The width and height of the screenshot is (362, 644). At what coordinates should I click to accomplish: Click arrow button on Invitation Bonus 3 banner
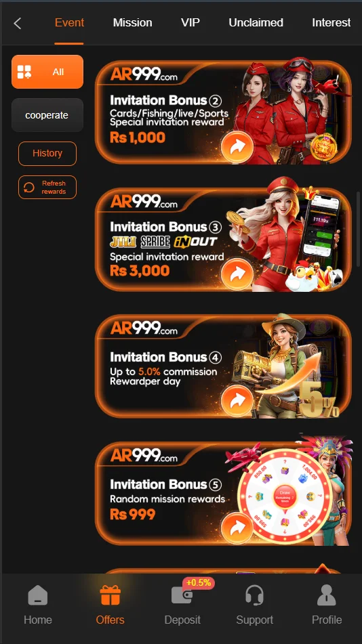click(237, 274)
